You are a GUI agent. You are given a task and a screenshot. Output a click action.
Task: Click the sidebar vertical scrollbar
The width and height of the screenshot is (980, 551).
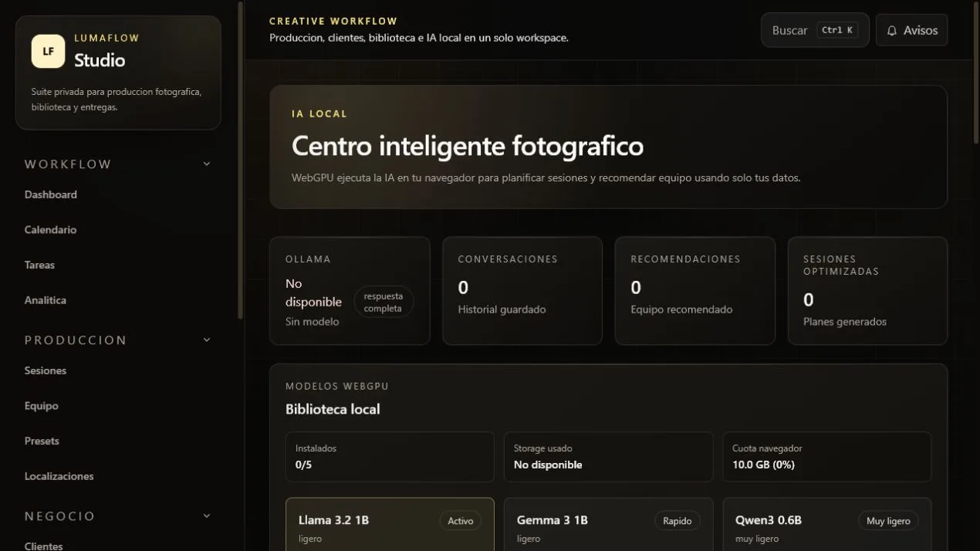241,161
